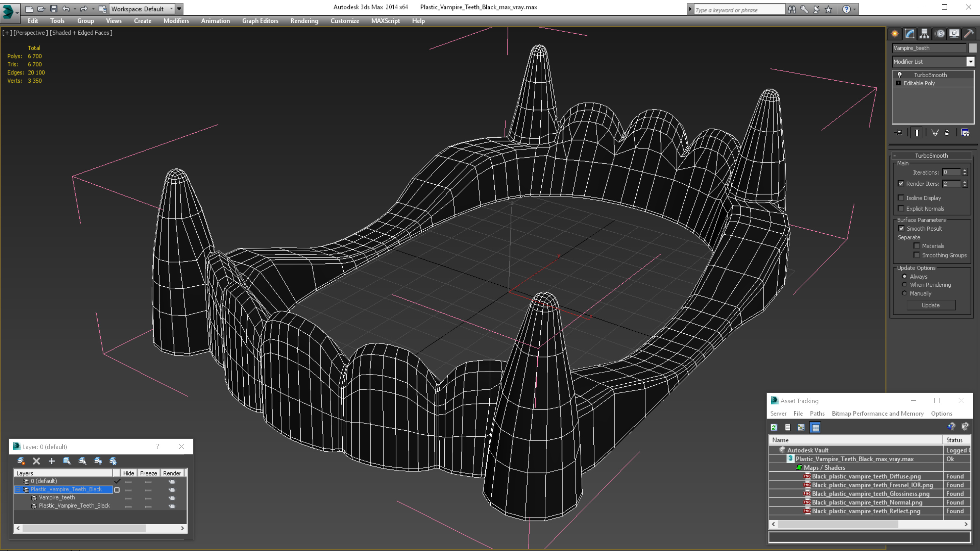This screenshot has height=551, width=980.
Task: Click Freeze/Unfreeze All Layers icon
Action: (x=113, y=461)
